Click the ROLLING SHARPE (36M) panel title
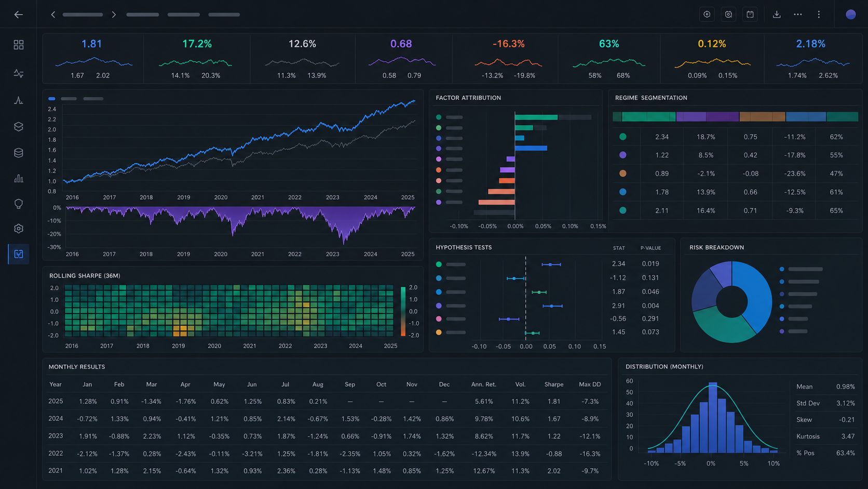Screen dimensions: 868x489 [85, 275]
